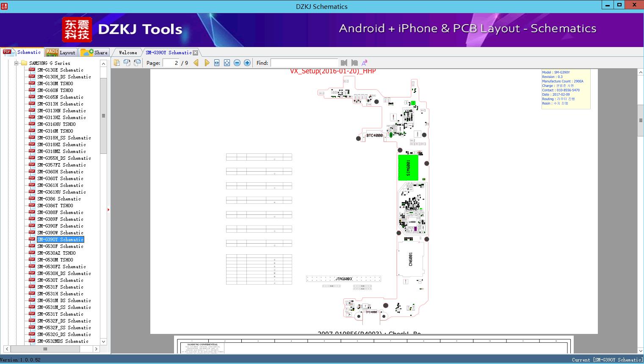Click the tree panel scroll down arrow
644x364 pixels.
(x=103, y=341)
